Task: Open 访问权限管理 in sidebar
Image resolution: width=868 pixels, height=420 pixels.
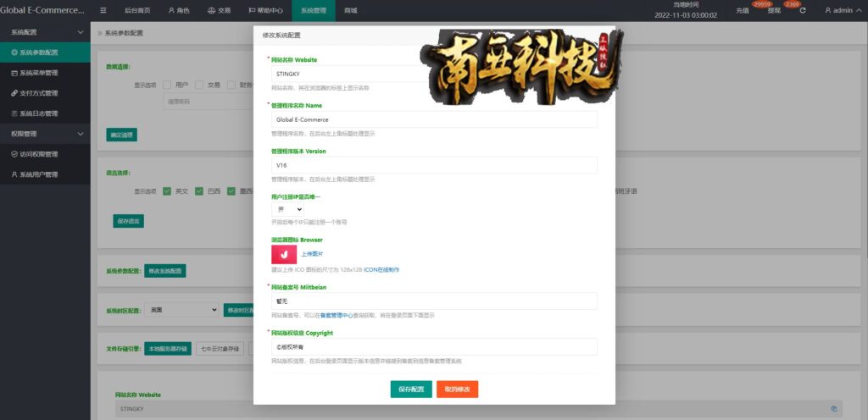Action: tap(45, 154)
